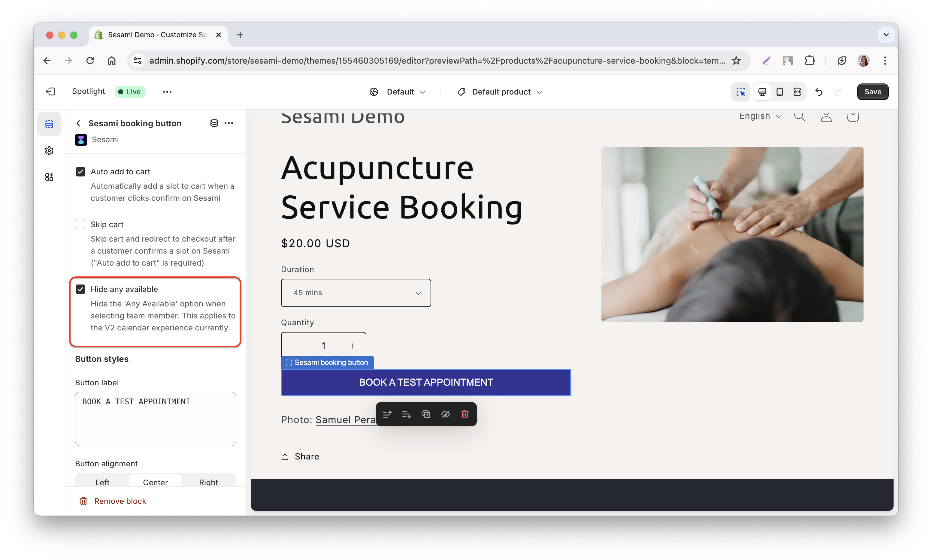Reload the browser page
The image size is (932, 560).
click(90, 60)
